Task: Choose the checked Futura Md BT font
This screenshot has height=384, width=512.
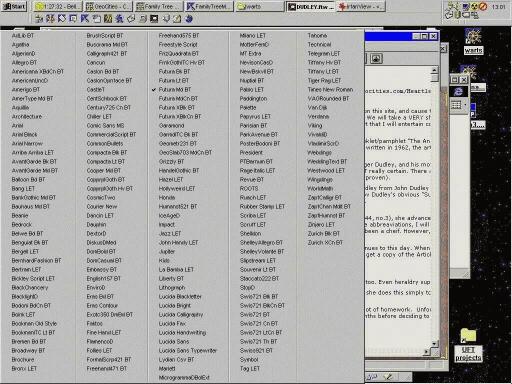Action: click(x=175, y=89)
